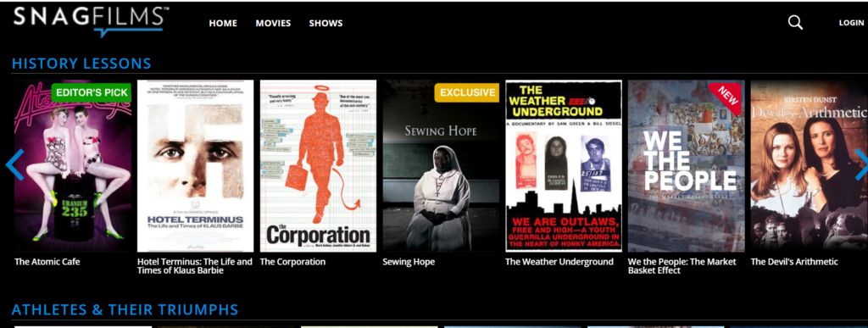Click the Editor's Pick badge
The image size is (868, 328).
pyautogui.click(x=92, y=93)
